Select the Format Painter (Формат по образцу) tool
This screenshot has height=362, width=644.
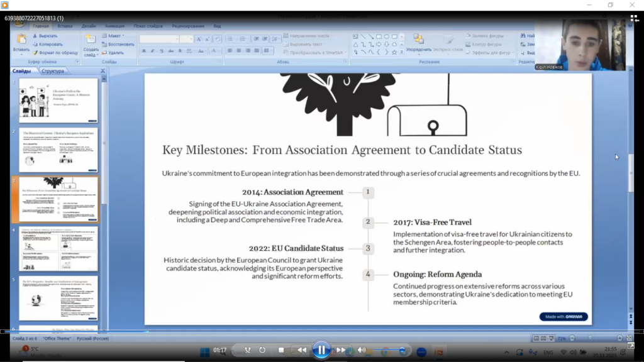[35, 53]
